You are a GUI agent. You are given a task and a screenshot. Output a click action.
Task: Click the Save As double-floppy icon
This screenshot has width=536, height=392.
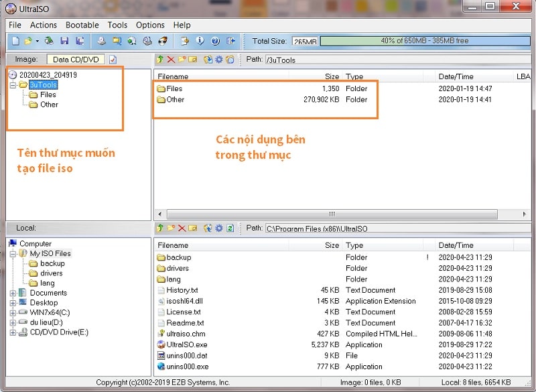coord(80,41)
